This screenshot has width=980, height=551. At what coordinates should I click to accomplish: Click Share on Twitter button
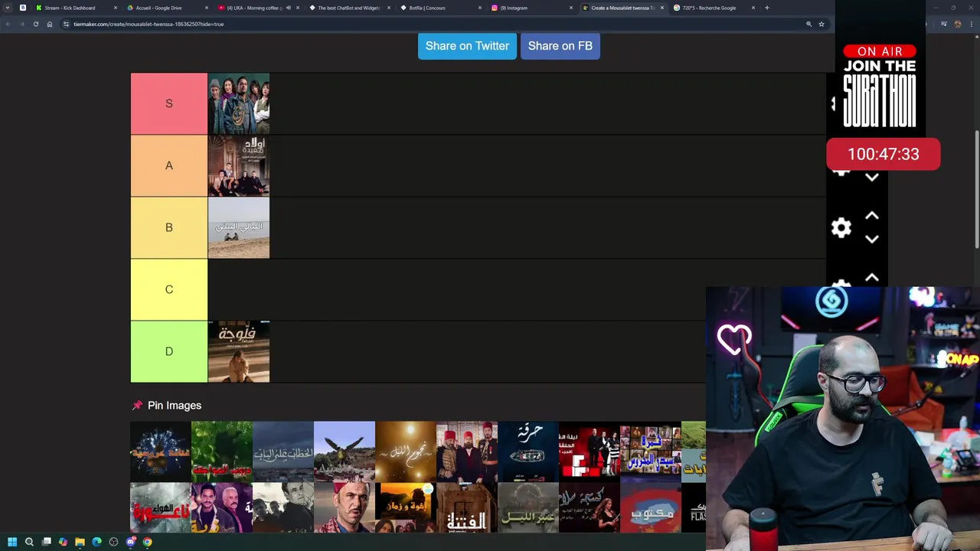pos(467,46)
